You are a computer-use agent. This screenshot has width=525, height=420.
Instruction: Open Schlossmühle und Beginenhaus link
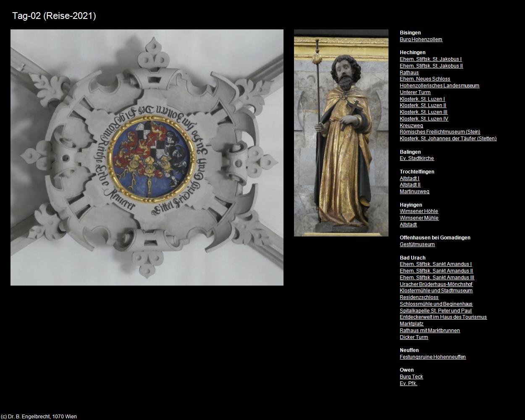(436, 304)
